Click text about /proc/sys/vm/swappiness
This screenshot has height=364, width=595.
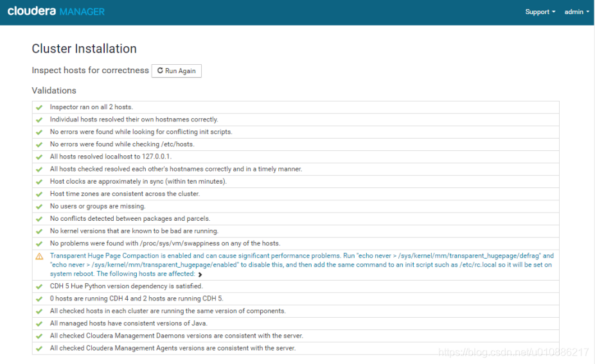(165, 243)
